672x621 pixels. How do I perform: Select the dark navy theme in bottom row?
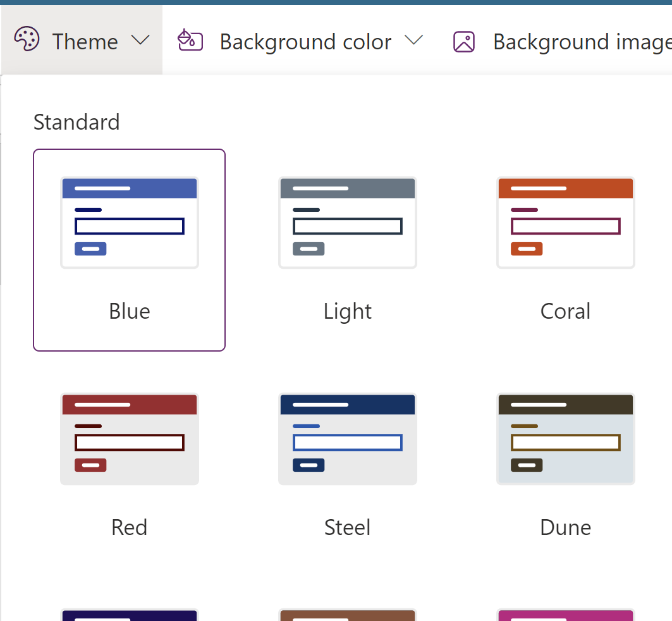pyautogui.click(x=129, y=615)
